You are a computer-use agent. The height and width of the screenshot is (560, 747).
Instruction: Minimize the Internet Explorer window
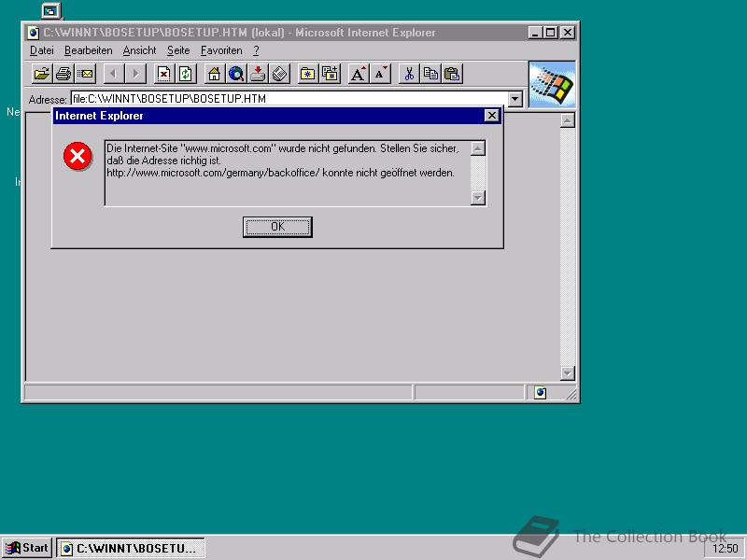536,33
